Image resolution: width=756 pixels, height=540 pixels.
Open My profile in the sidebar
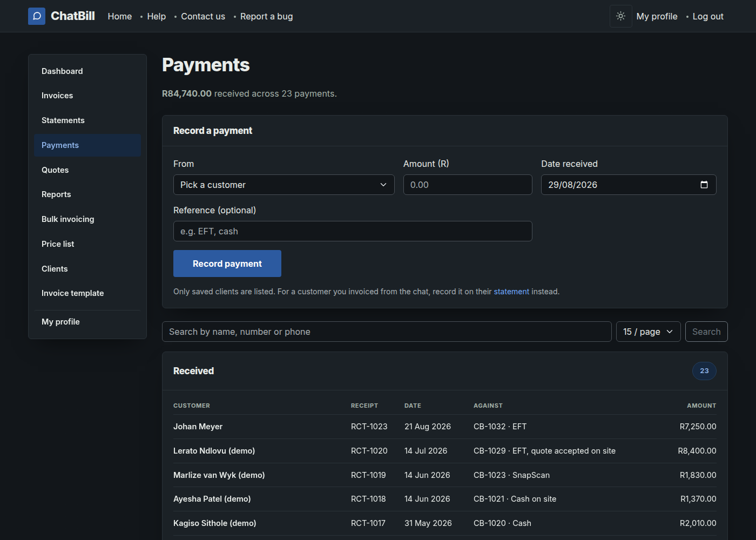(87, 322)
